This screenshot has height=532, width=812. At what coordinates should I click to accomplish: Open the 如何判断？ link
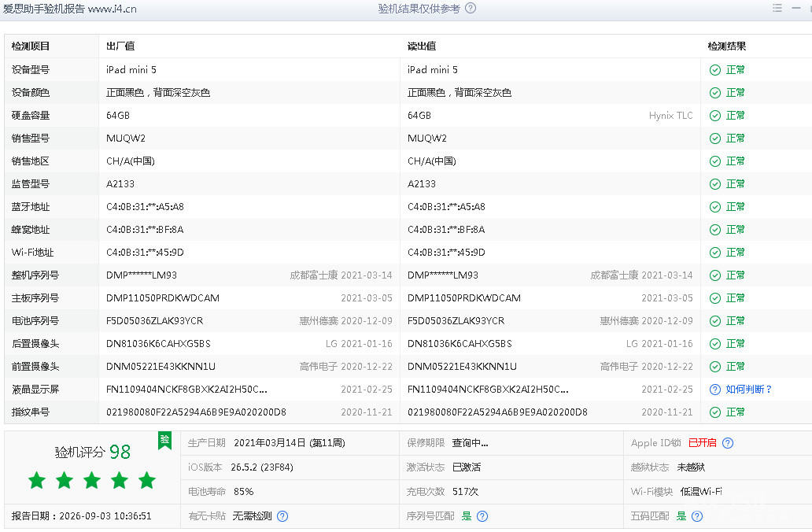(749, 390)
